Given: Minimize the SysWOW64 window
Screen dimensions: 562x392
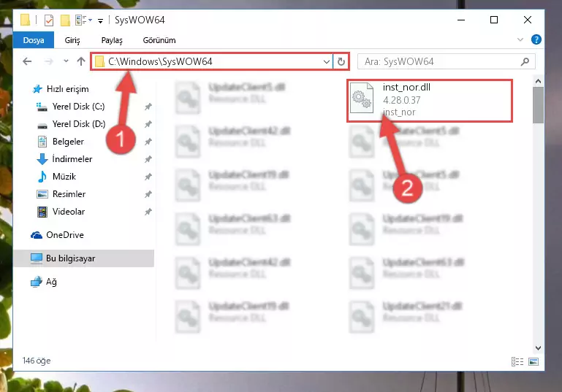Looking at the screenshot, I should tap(461, 20).
